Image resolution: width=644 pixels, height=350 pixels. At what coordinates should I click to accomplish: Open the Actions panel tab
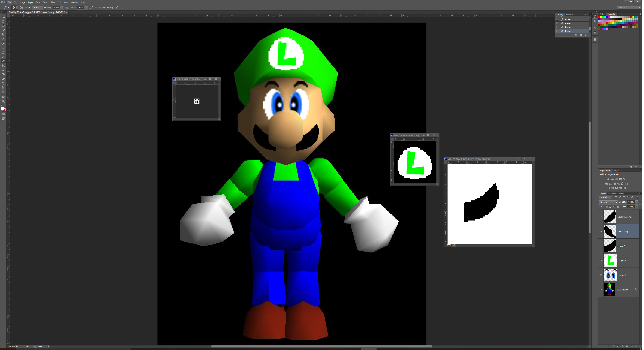[569, 14]
